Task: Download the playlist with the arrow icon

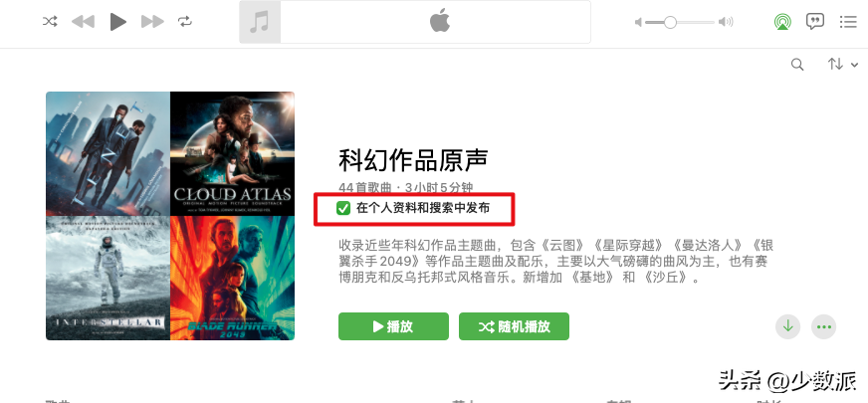Action: pyautogui.click(x=787, y=326)
